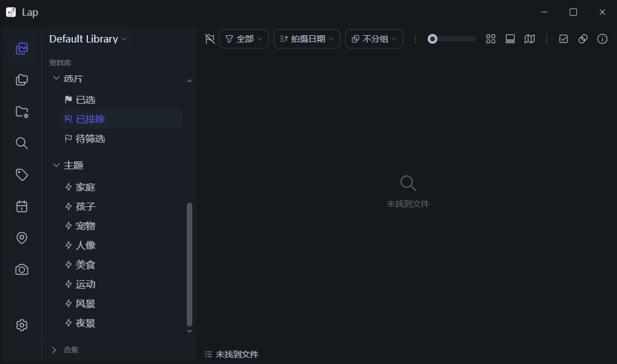Open the 不分组 grouping dropdown

point(374,39)
